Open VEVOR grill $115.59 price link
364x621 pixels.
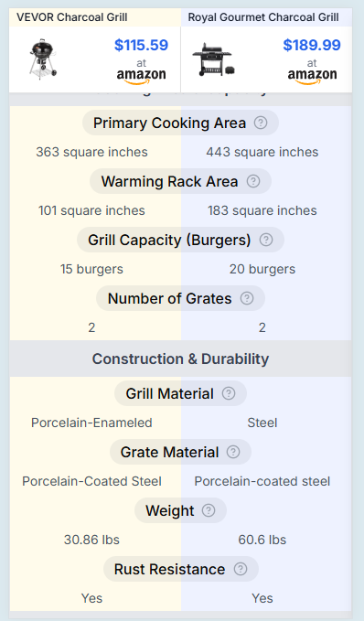pos(142,45)
